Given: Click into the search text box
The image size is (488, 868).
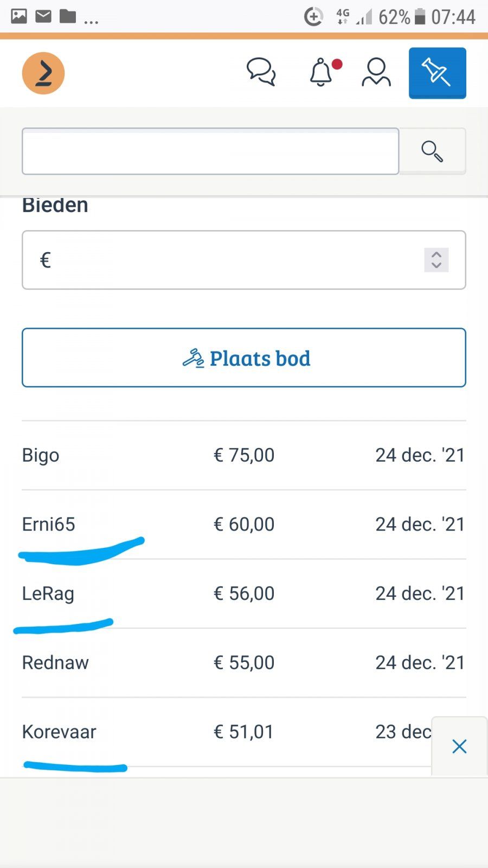Looking at the screenshot, I should pyautogui.click(x=210, y=151).
